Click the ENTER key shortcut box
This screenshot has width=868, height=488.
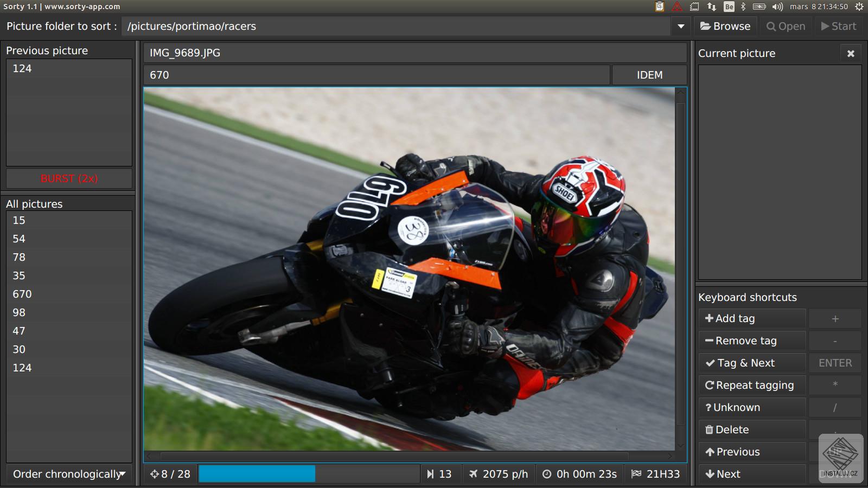pos(835,363)
